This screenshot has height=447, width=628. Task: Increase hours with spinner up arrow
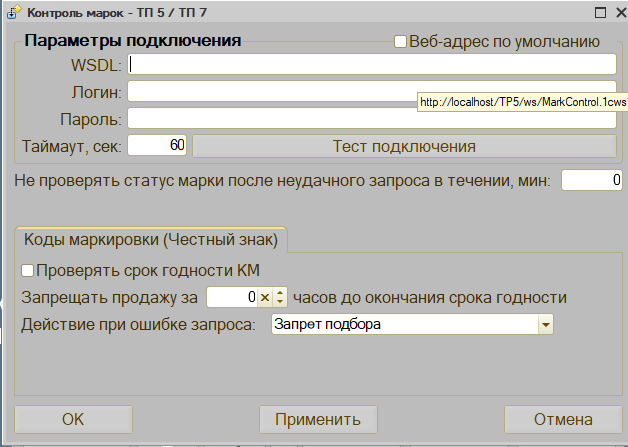pos(280,293)
